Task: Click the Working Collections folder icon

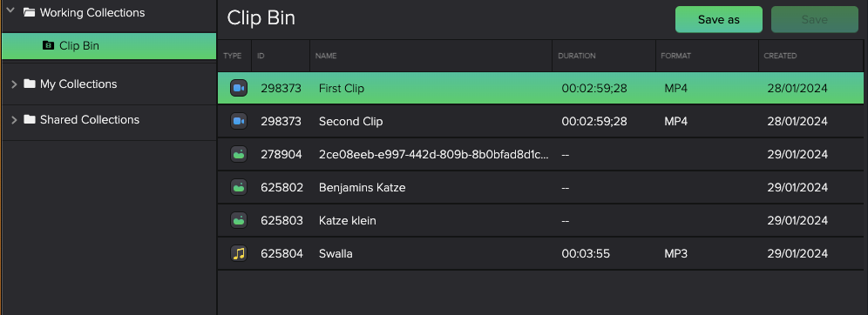Action: point(30,12)
